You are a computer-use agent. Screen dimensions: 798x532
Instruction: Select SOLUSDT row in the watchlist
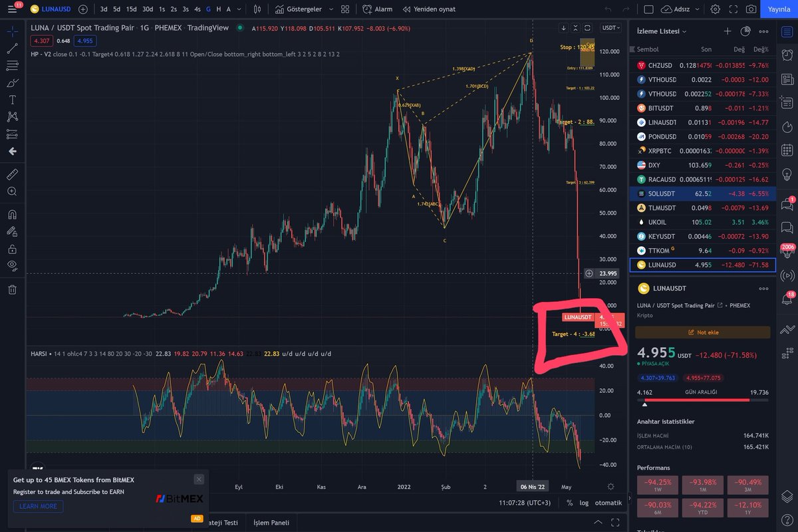click(x=703, y=194)
